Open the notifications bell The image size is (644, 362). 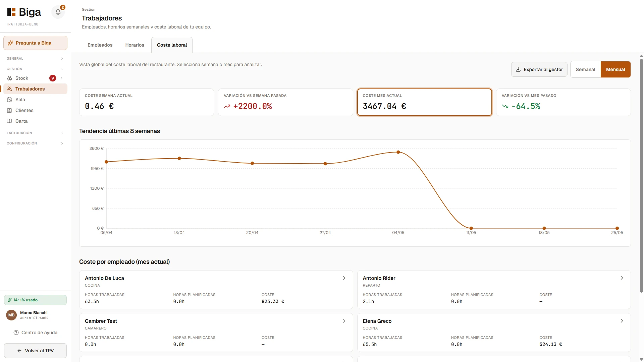coord(58,12)
